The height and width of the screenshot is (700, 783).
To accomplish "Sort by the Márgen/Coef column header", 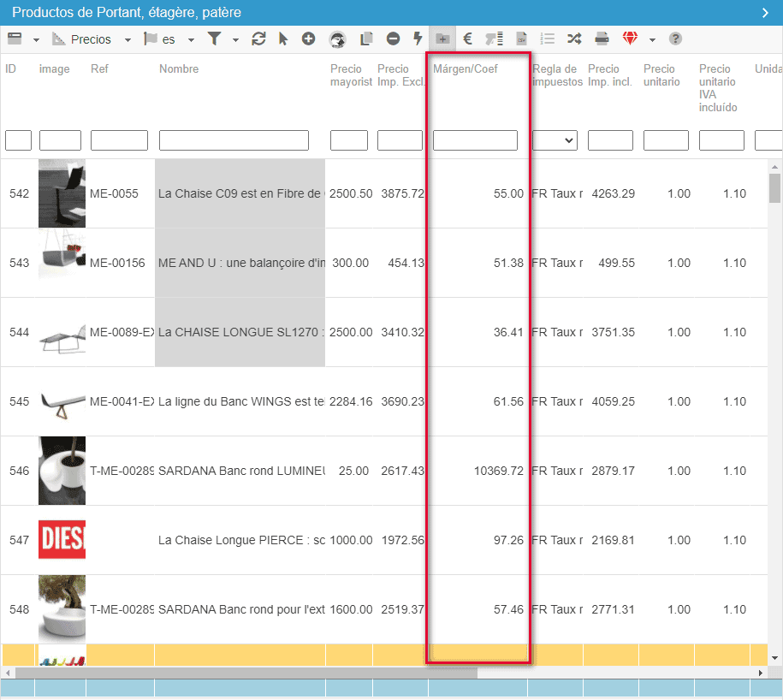I will click(466, 69).
